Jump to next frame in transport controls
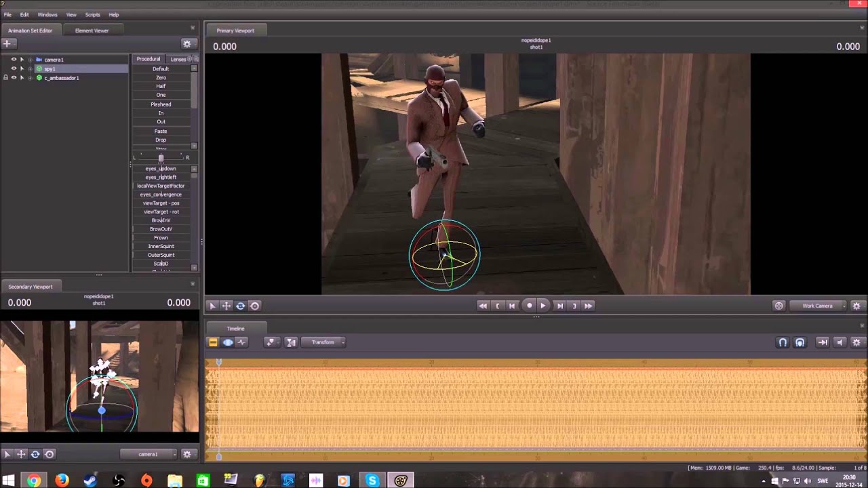868x488 pixels. coord(559,306)
